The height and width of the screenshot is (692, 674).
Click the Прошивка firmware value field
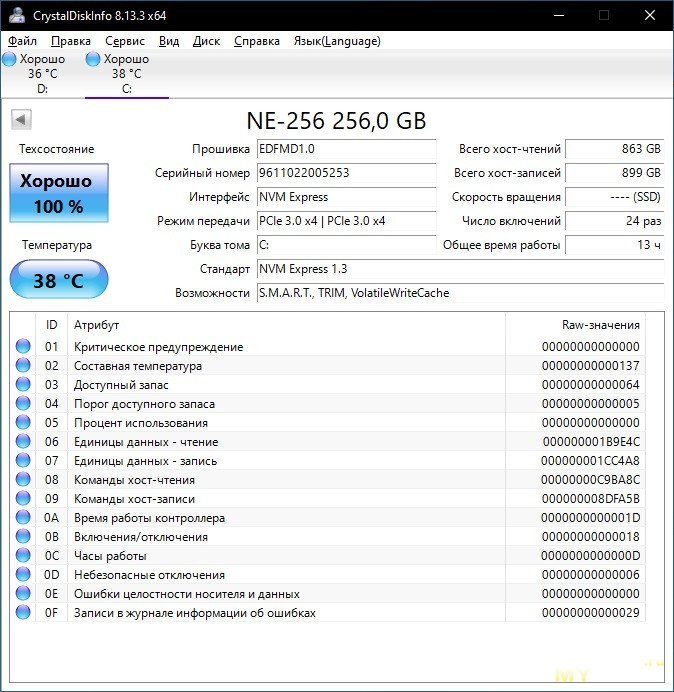click(x=346, y=149)
